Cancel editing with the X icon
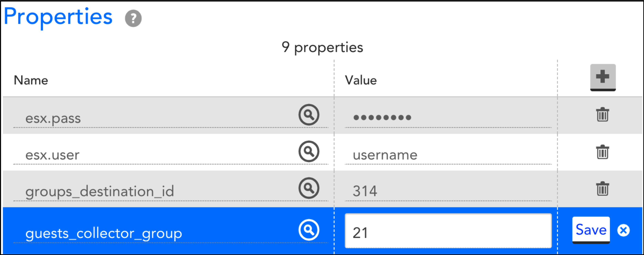 click(x=623, y=230)
